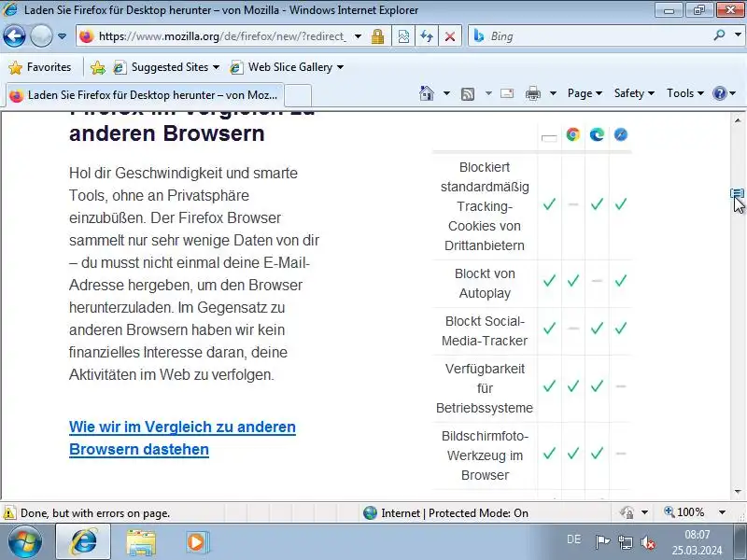This screenshot has height=560, width=747.
Task: Click the Edge icon column header
Action: [597, 134]
